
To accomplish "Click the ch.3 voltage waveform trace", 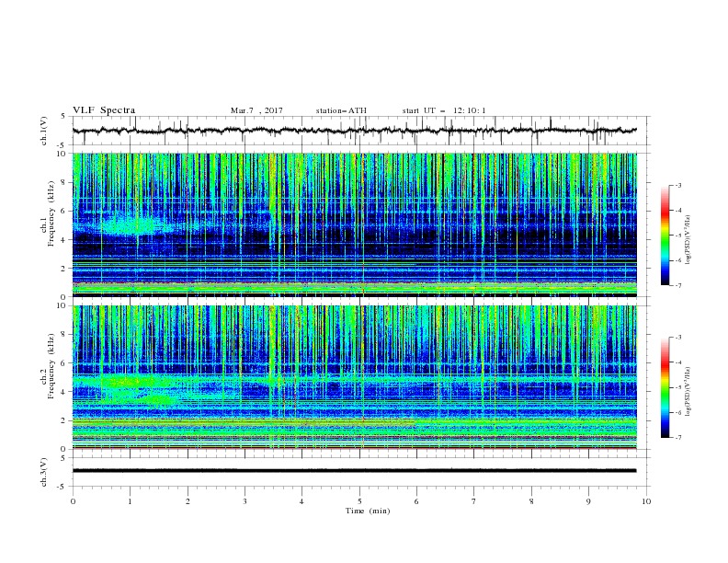I will pyautogui.click(x=354, y=471).
